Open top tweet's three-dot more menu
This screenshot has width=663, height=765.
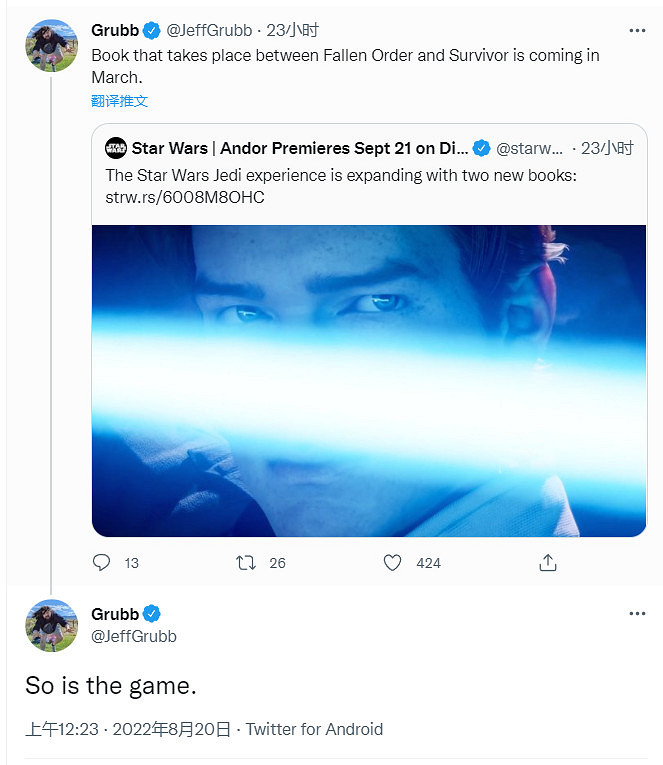pyautogui.click(x=637, y=31)
